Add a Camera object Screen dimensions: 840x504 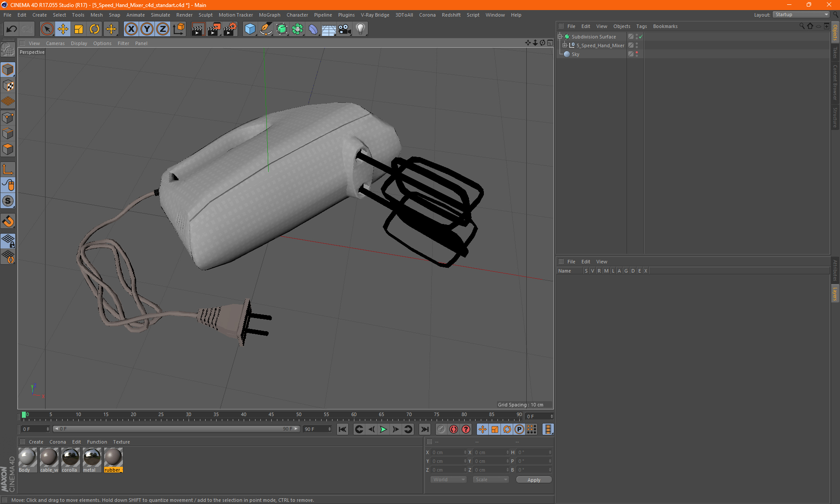[x=345, y=29]
